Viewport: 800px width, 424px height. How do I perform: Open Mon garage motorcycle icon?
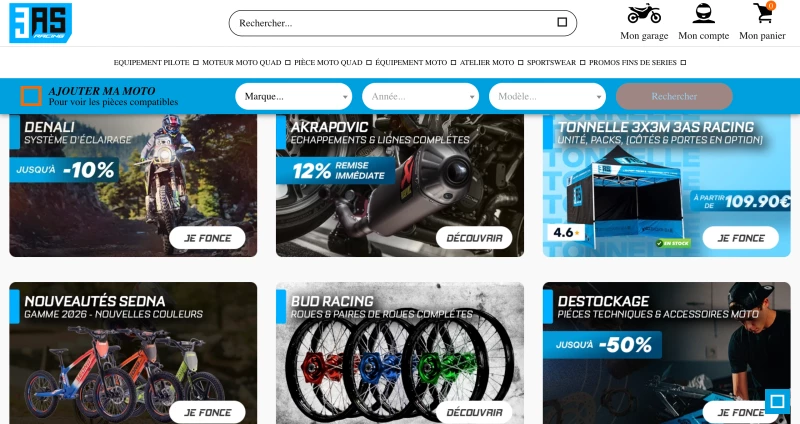[644, 14]
